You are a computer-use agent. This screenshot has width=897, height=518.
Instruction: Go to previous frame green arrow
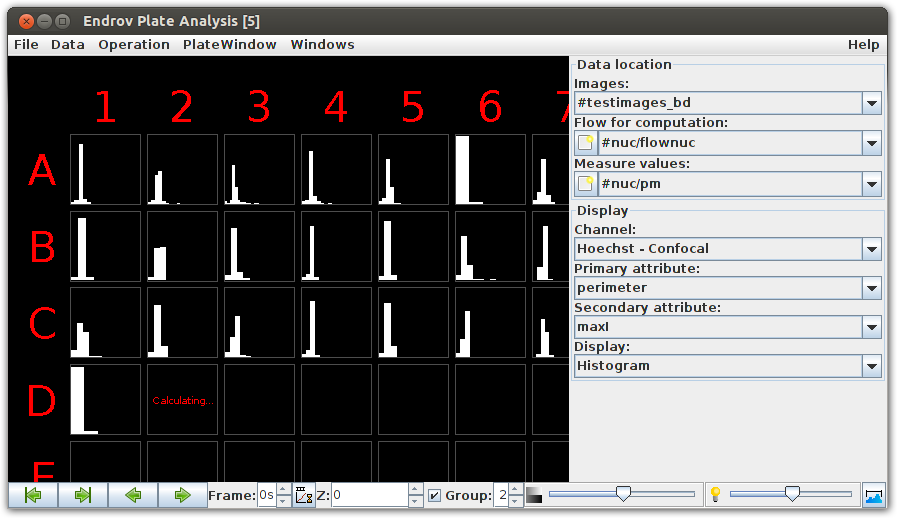tap(133, 495)
